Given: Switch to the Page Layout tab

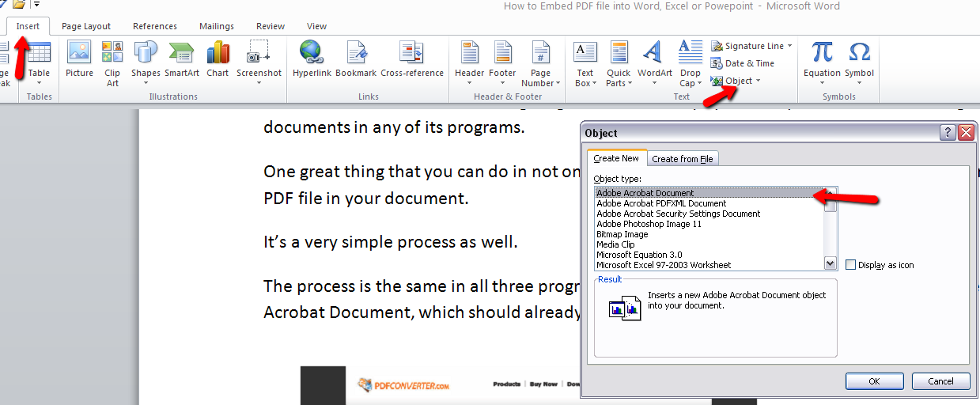Looking at the screenshot, I should tap(86, 26).
